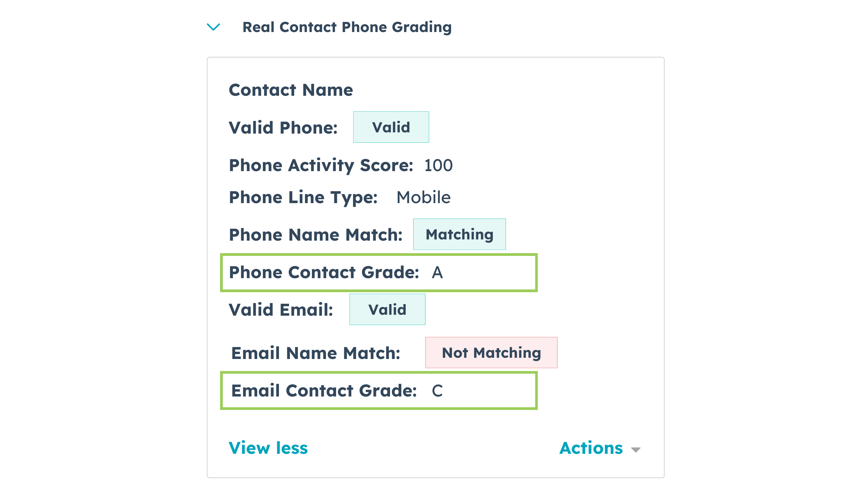The image size is (868, 488).
Task: Open the Actions dropdown
Action: tap(592, 448)
